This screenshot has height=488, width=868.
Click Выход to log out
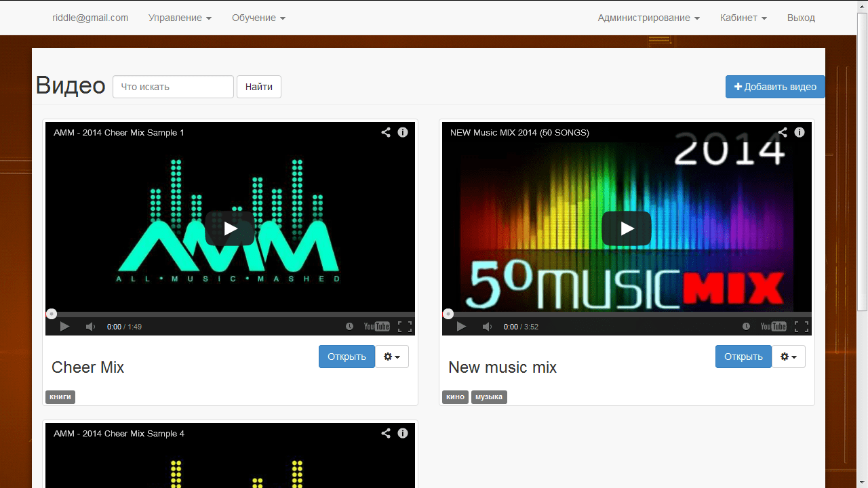point(801,18)
